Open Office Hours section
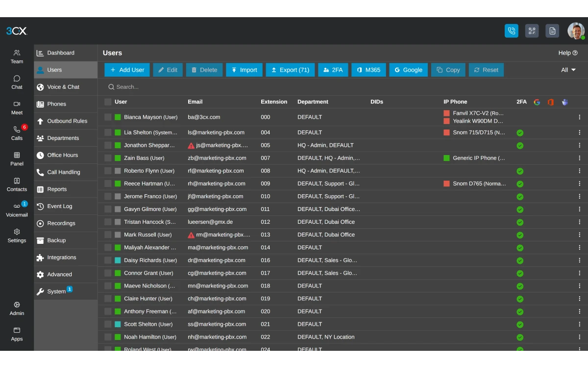The image size is (588, 368). (66, 155)
